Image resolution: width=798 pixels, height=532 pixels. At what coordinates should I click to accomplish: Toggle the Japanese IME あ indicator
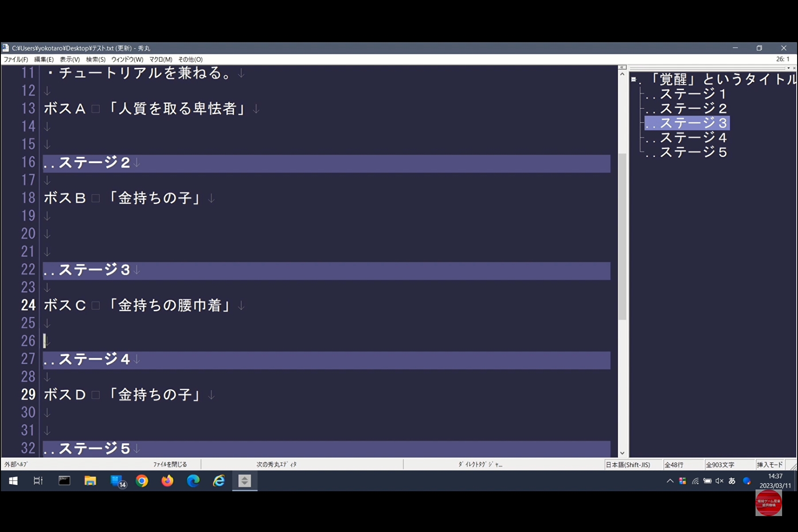[732, 481]
